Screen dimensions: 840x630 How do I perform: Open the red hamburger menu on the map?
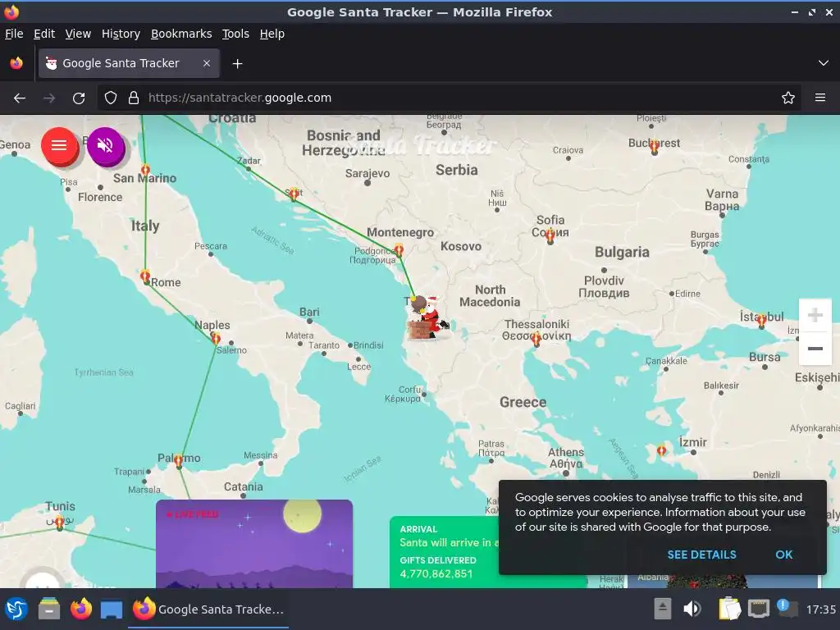pos(59,145)
